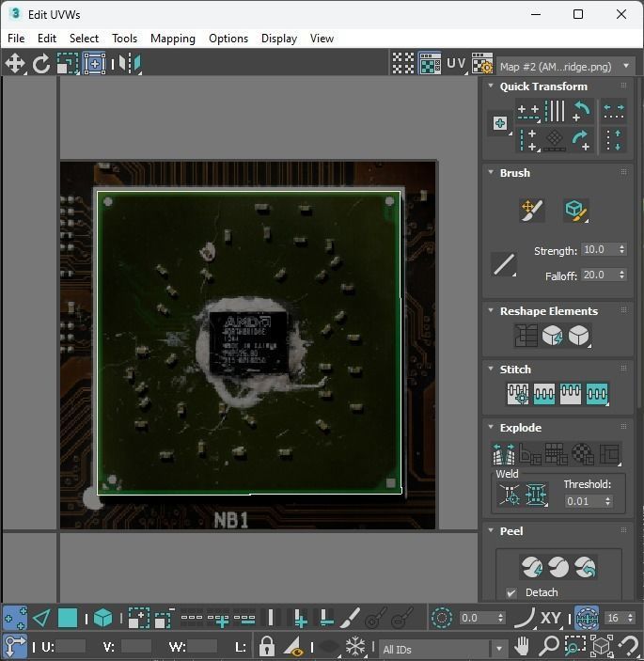Click the UV coordinates flyout button
The image size is (644, 661).
457,64
